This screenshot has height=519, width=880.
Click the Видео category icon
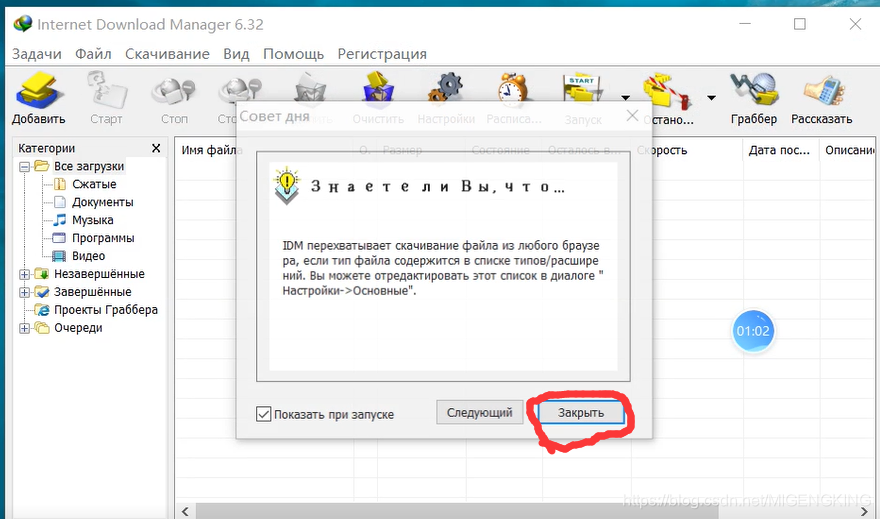[59, 256]
